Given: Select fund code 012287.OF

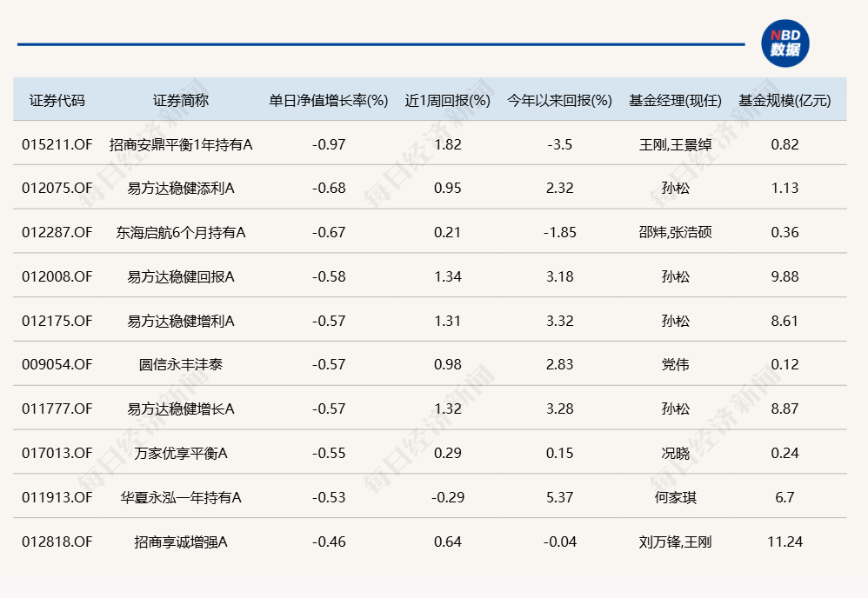Looking at the screenshot, I should pyautogui.click(x=57, y=232).
